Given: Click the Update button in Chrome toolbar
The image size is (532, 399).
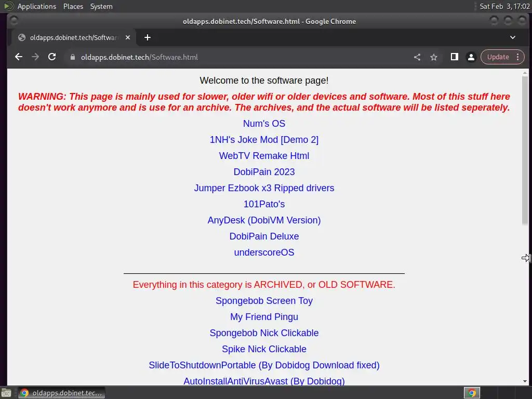Looking at the screenshot, I should click(498, 57).
